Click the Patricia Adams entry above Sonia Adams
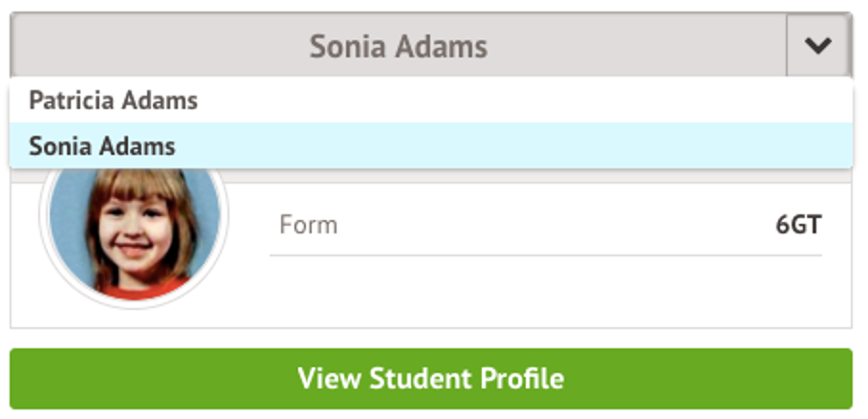Viewport: 868px width, 419px height. coord(113,100)
